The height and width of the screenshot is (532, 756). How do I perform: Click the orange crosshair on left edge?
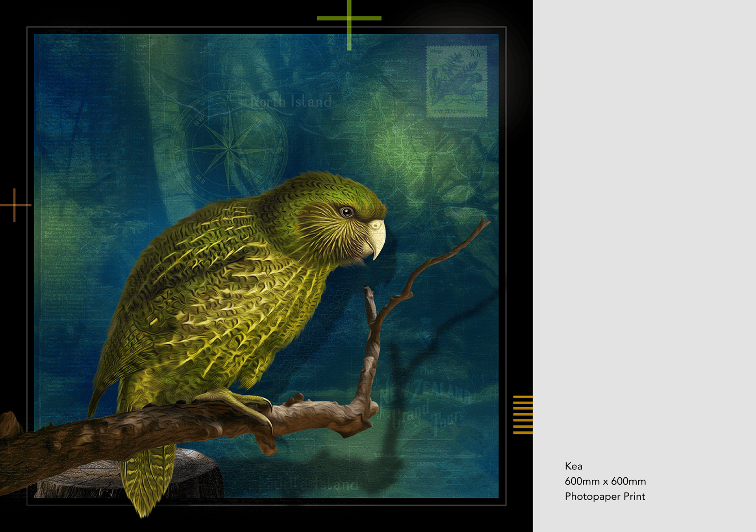[x=15, y=205]
